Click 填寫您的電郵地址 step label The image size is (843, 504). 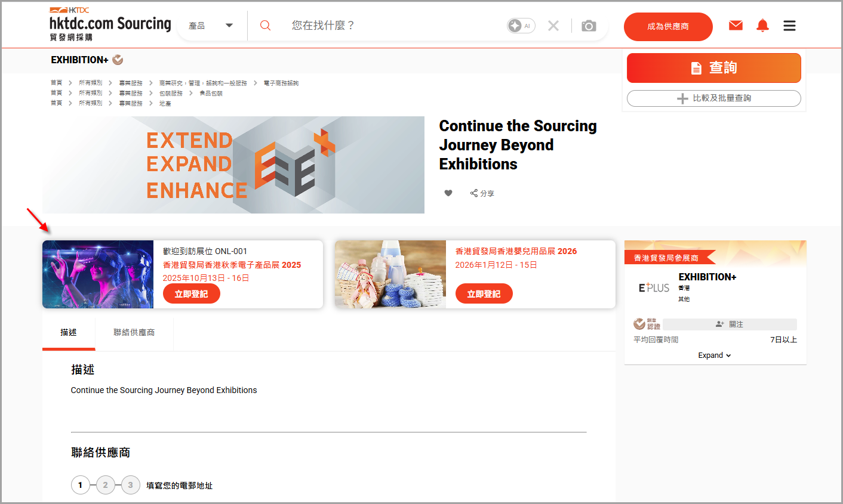[x=180, y=486]
